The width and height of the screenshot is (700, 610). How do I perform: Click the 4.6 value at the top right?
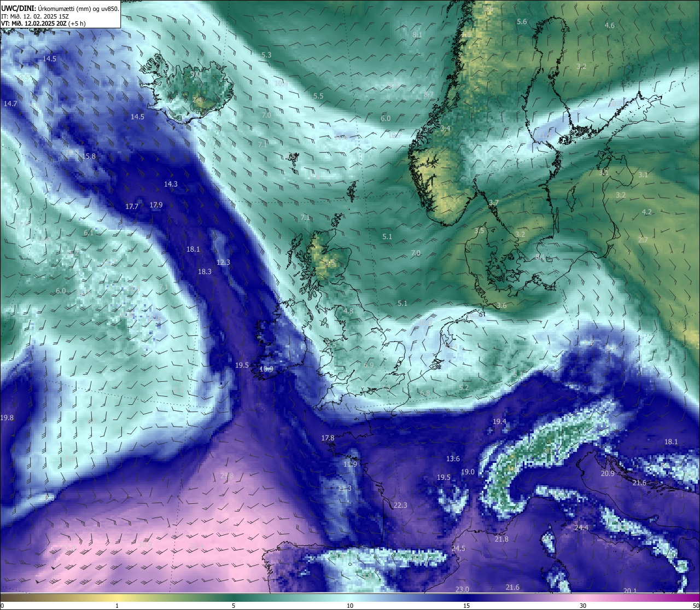(609, 25)
